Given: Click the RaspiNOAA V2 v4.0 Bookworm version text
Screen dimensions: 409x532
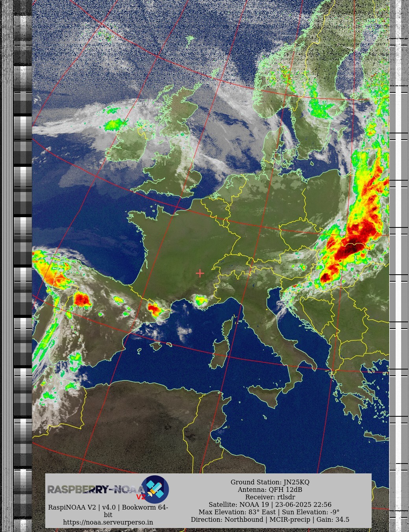Looking at the screenshot, I should tap(108, 507).
